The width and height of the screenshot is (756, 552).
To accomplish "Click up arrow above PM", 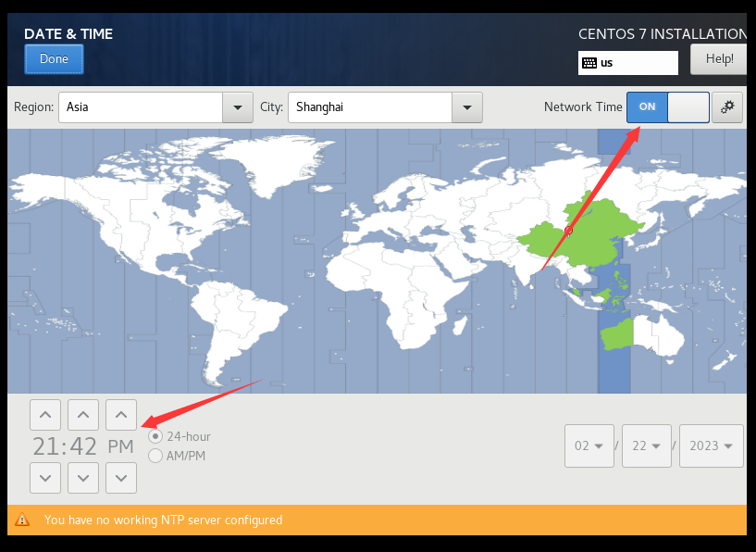I will (121, 415).
